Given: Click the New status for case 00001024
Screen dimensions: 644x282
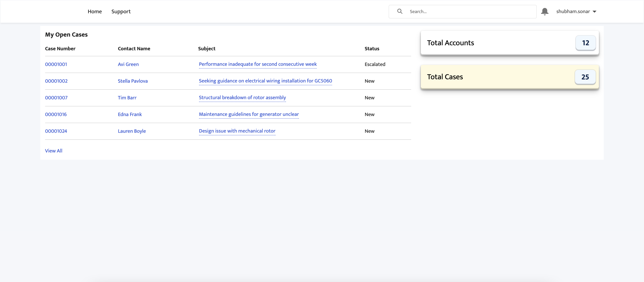Looking at the screenshot, I should pos(369,131).
